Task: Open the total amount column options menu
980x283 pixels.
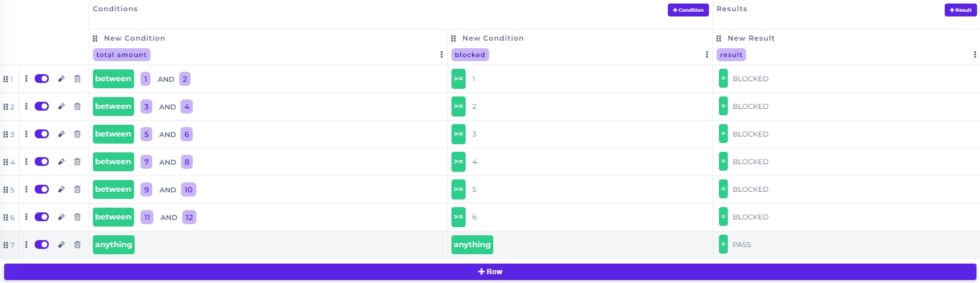Action: 441,55
